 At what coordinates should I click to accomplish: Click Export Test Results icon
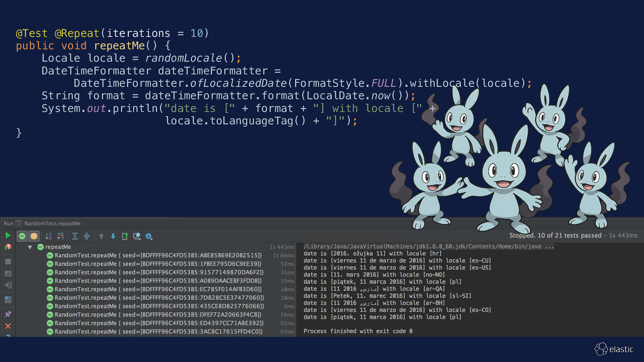point(125,237)
